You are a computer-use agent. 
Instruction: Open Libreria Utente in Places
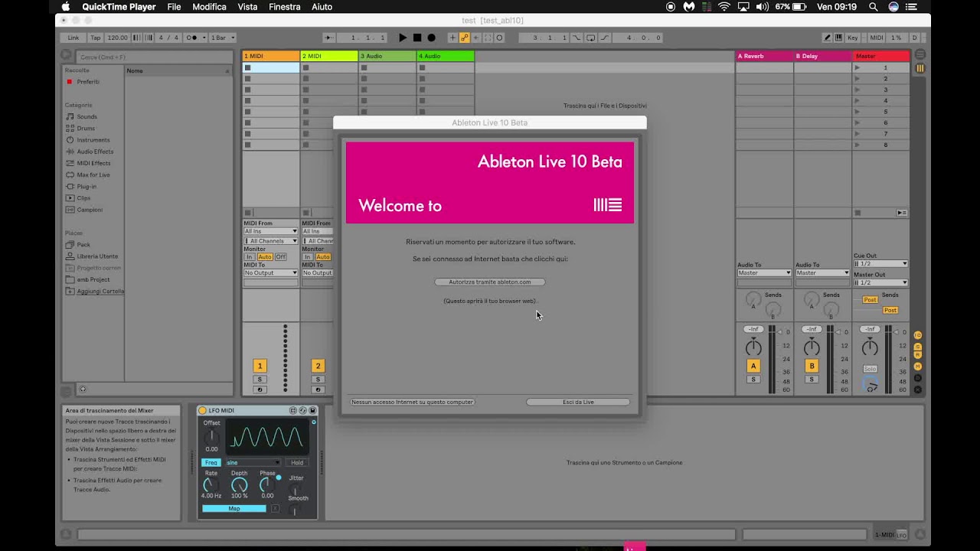pos(97,256)
